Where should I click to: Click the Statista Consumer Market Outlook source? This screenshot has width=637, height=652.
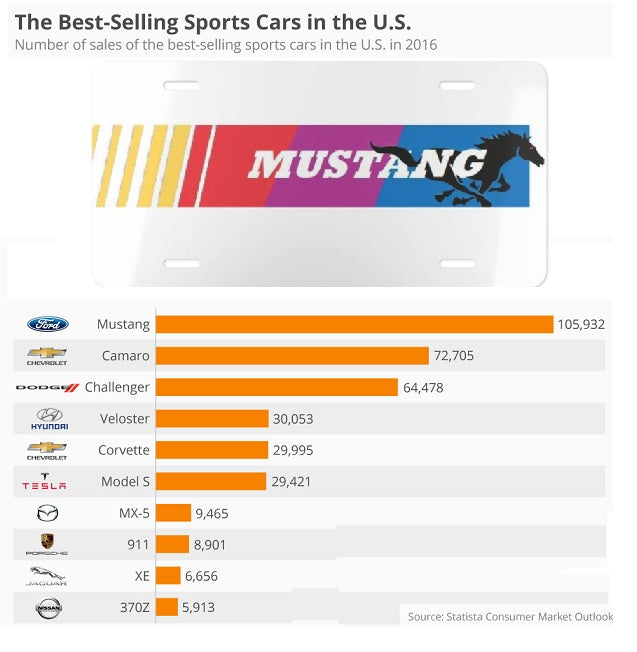510,616
